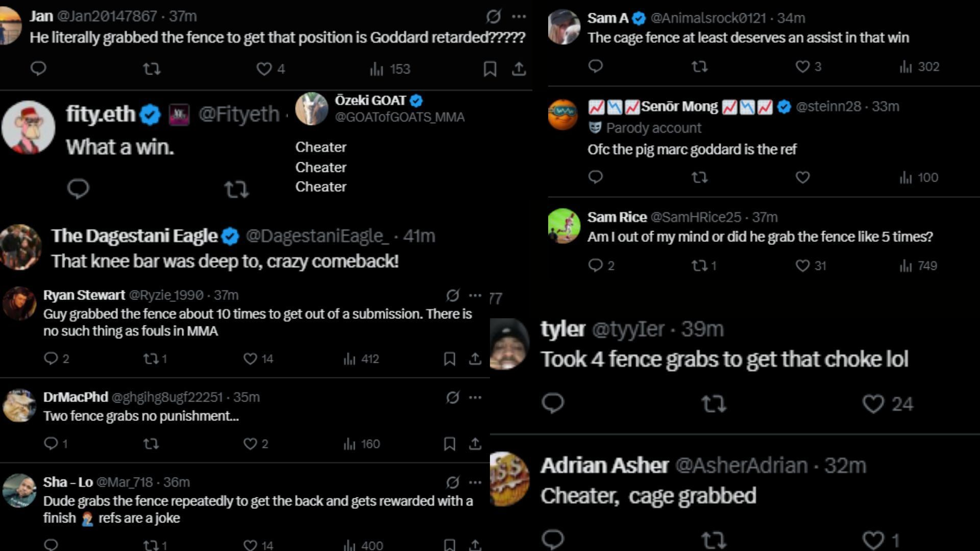This screenshot has height=551, width=980.
Task: Bookmark Ryan Stewart's tweet
Action: click(449, 359)
